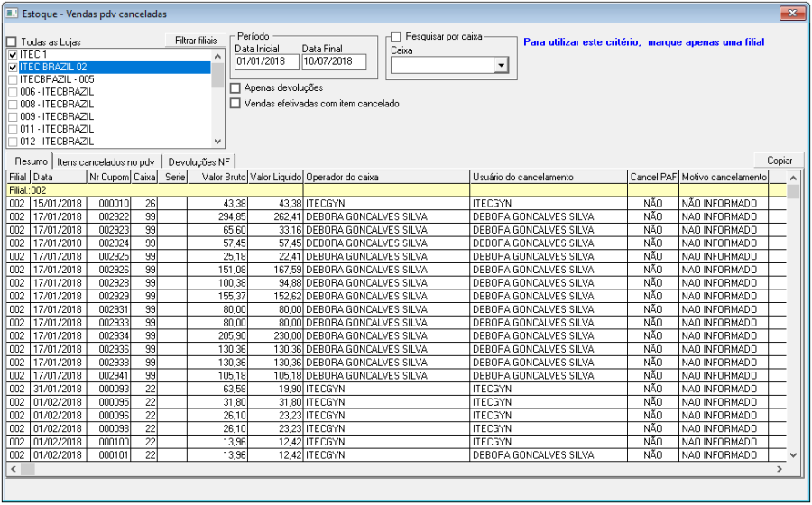This screenshot has height=505, width=812.
Task: Click the Data Final date field
Action: click(x=333, y=62)
